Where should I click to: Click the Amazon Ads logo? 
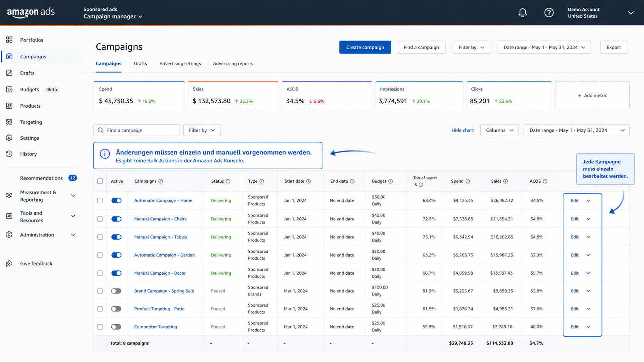(x=31, y=13)
